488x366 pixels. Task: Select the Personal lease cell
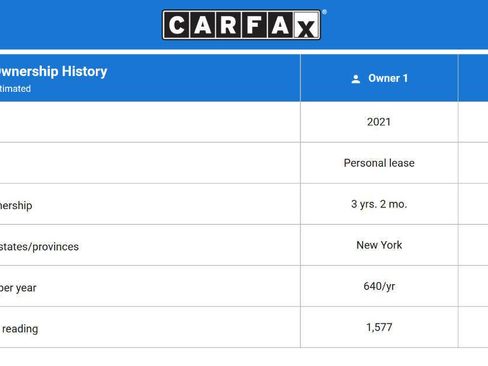(379, 163)
